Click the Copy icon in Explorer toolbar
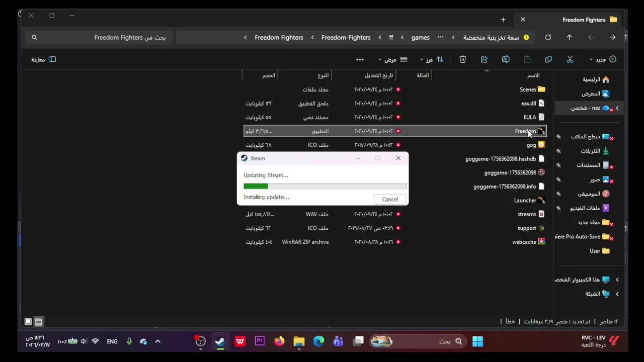 548,59
